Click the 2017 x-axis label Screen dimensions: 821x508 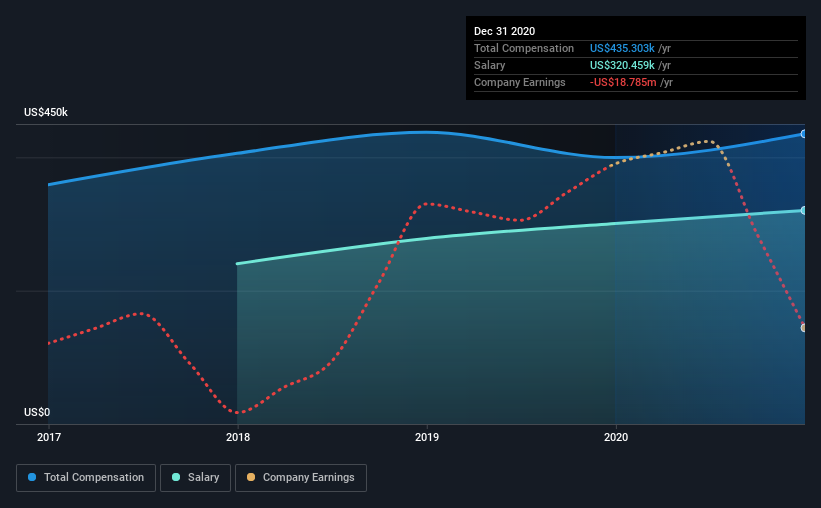point(49,437)
